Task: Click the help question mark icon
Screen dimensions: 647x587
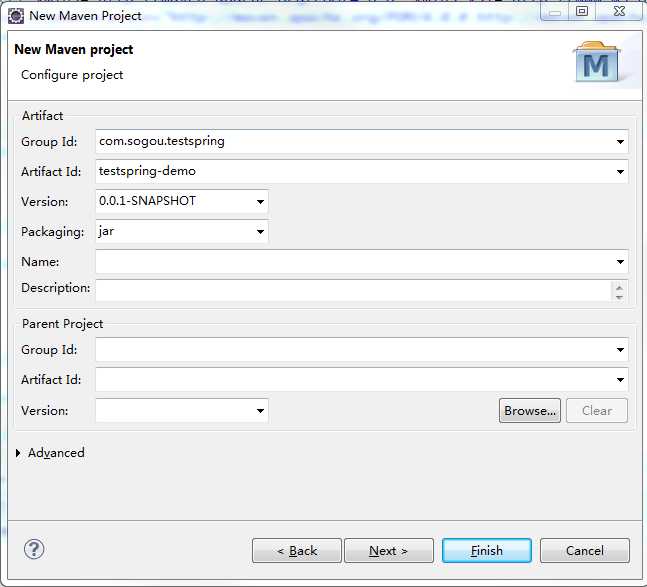Action: point(34,549)
